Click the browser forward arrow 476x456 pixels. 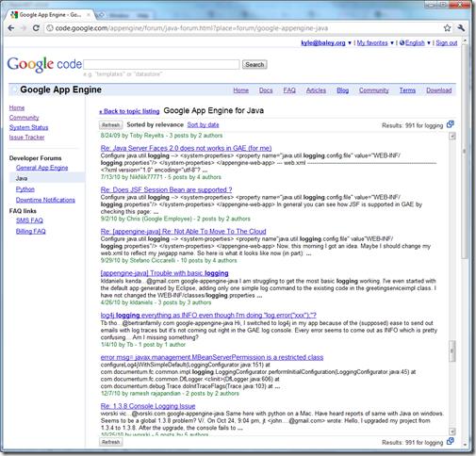pyautogui.click(x=24, y=28)
